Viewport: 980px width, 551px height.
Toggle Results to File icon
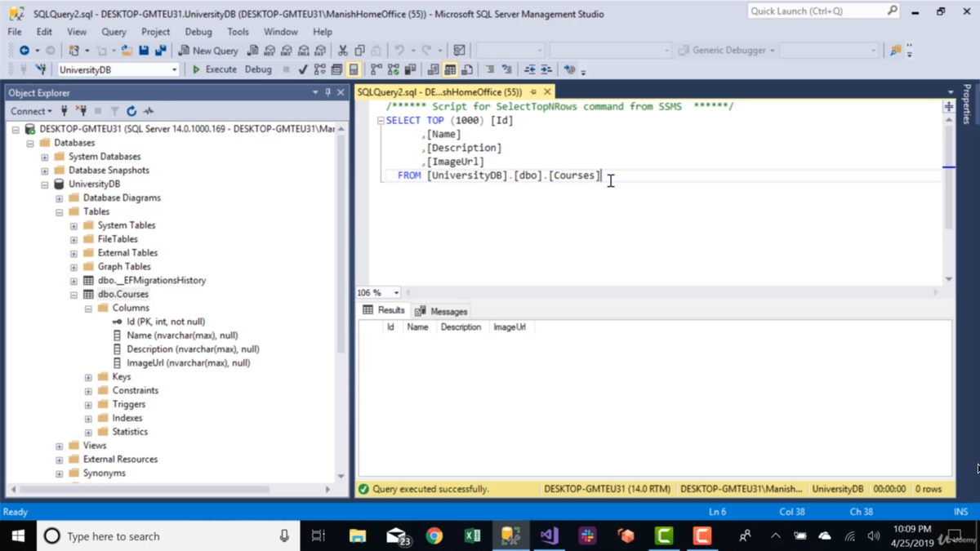467,70
